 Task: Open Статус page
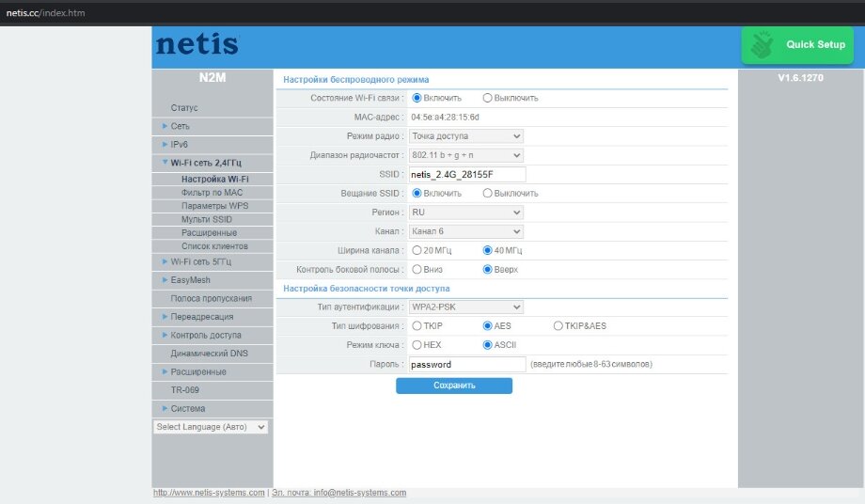(x=212, y=108)
